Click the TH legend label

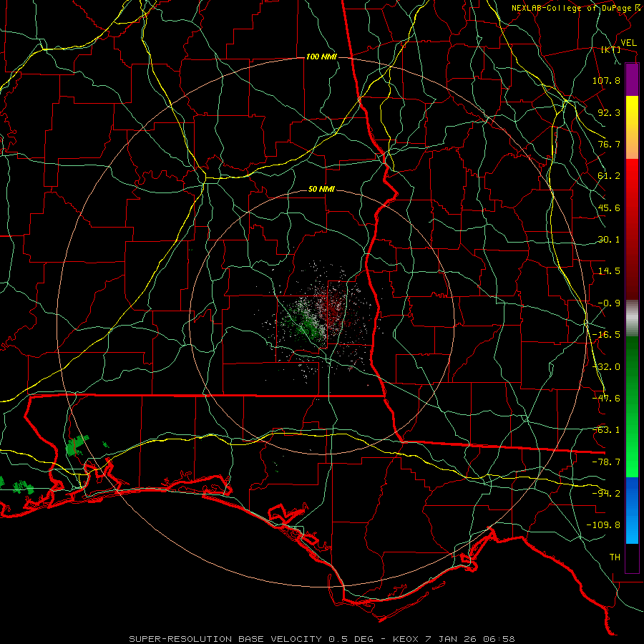pyautogui.click(x=615, y=557)
